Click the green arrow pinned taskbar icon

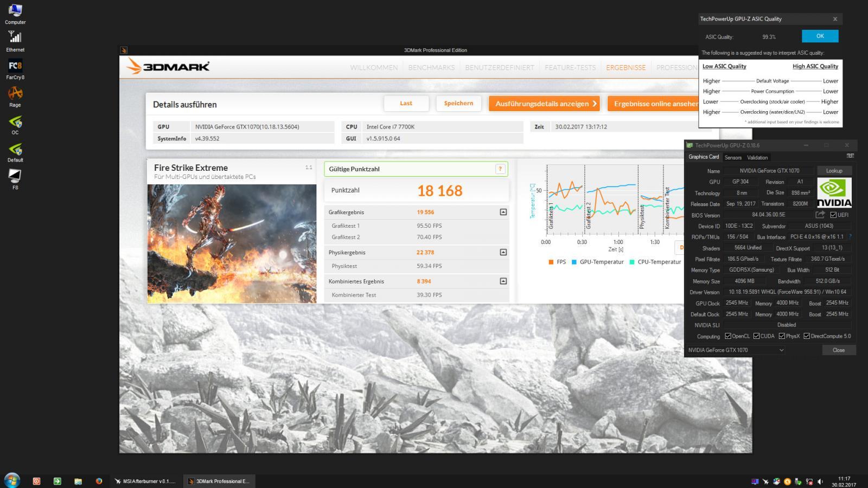(x=57, y=481)
